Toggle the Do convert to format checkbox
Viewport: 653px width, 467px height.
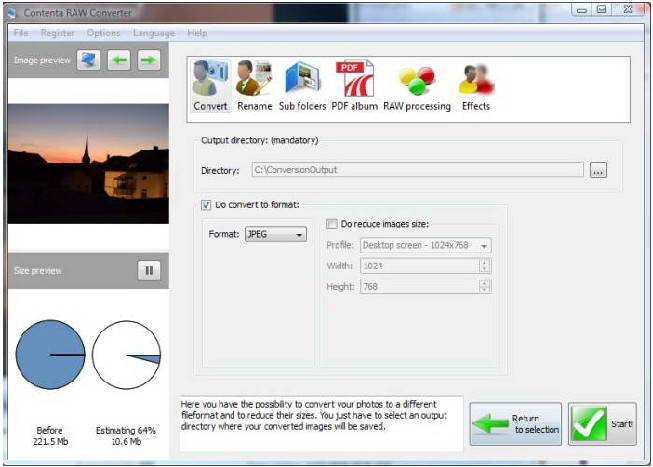click(x=206, y=205)
